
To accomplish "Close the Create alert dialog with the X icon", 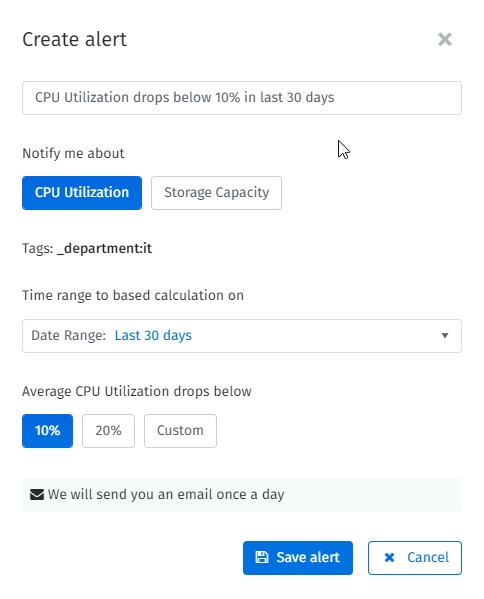I will click(445, 39).
